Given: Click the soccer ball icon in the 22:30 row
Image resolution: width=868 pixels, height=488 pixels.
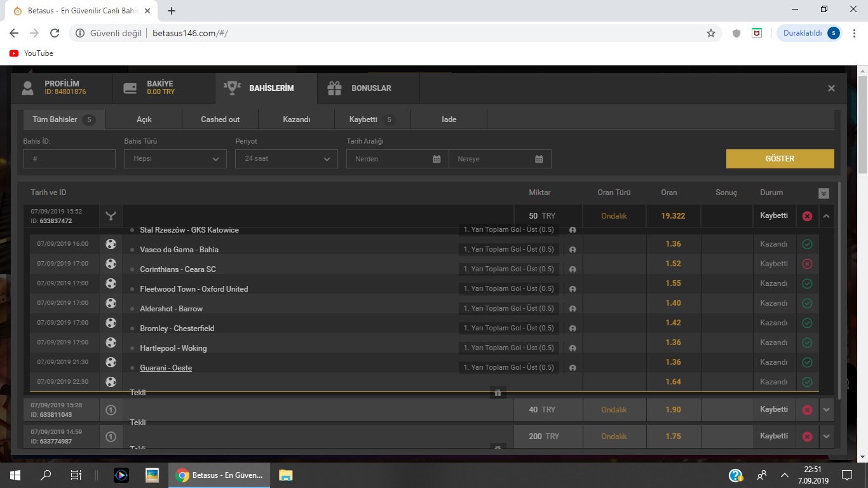Looking at the screenshot, I should [x=111, y=382].
